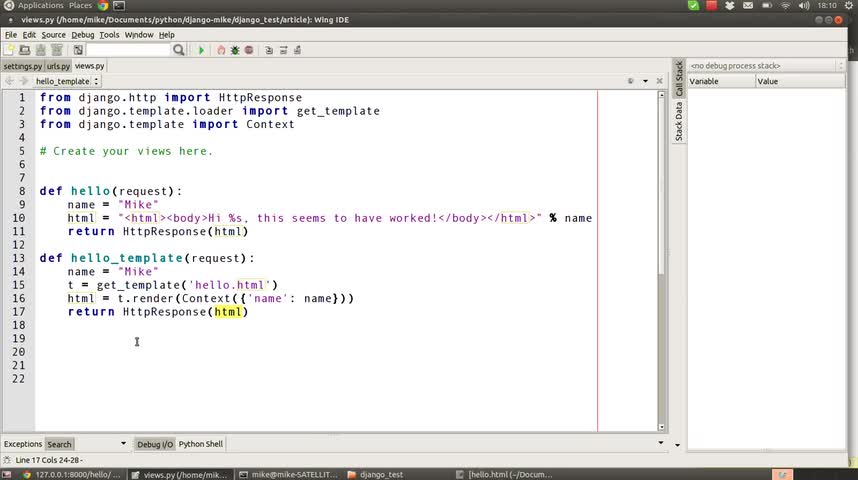Switch to the settings.py tab
The width and height of the screenshot is (858, 480).
[x=22, y=66]
